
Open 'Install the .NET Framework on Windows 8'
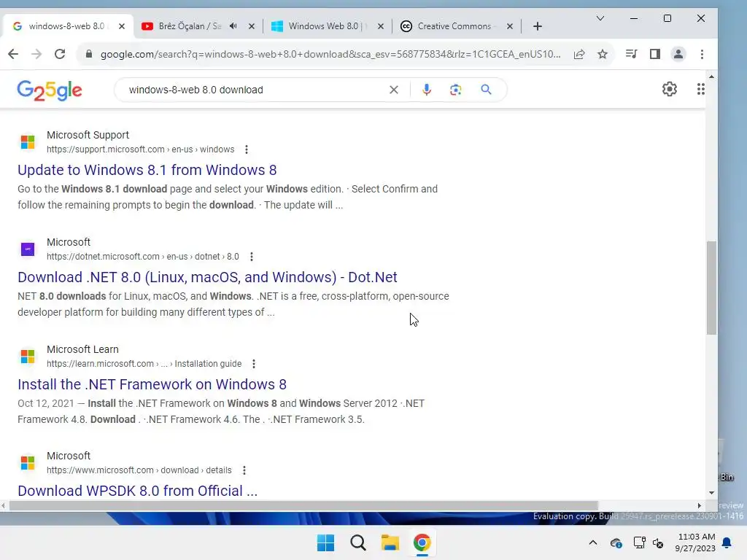152,384
